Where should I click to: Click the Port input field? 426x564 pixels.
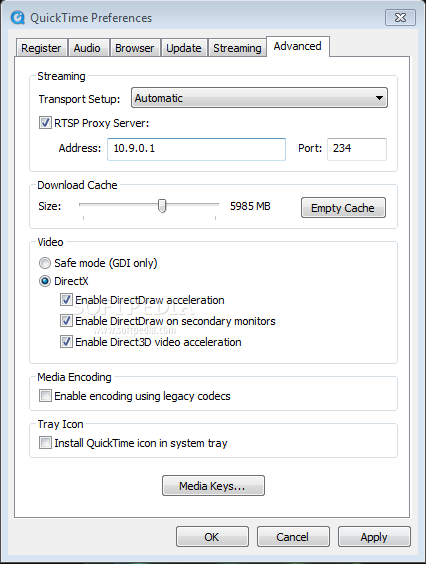[x=357, y=149]
